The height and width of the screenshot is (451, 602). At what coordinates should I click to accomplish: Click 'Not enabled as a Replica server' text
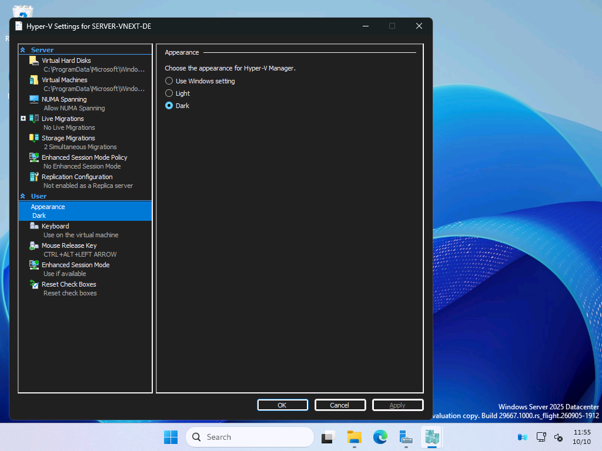pyautogui.click(x=88, y=186)
